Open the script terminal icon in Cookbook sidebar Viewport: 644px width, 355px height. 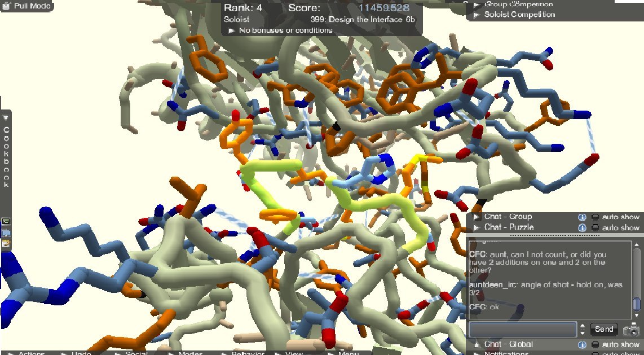pyautogui.click(x=6, y=222)
